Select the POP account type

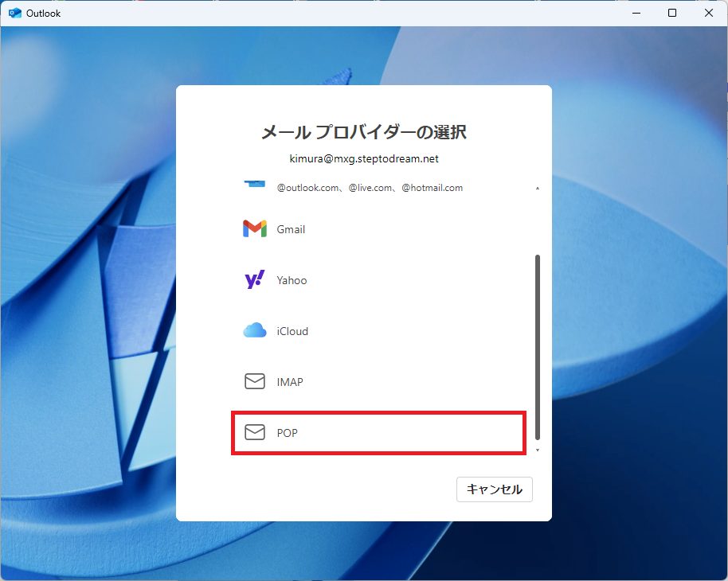378,432
